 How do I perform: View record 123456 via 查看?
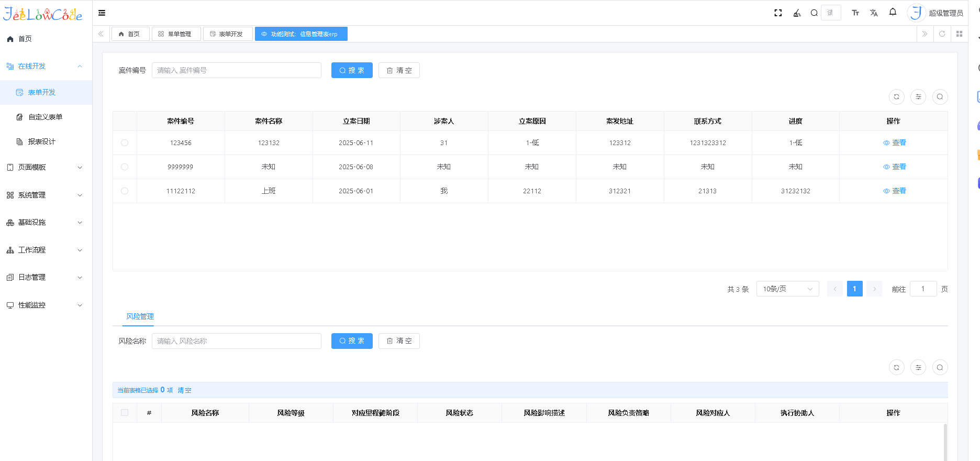click(x=894, y=142)
